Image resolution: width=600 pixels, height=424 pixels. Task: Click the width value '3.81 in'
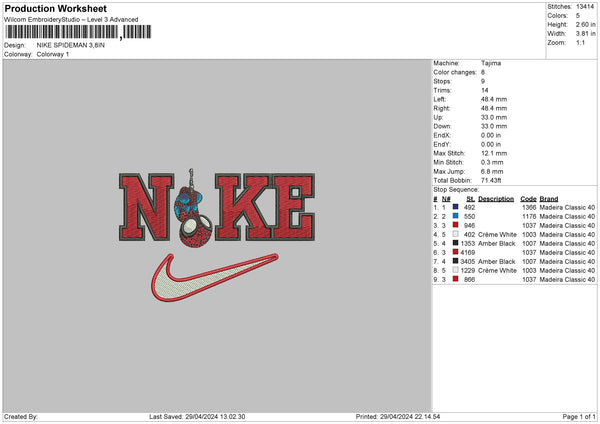tap(585, 34)
